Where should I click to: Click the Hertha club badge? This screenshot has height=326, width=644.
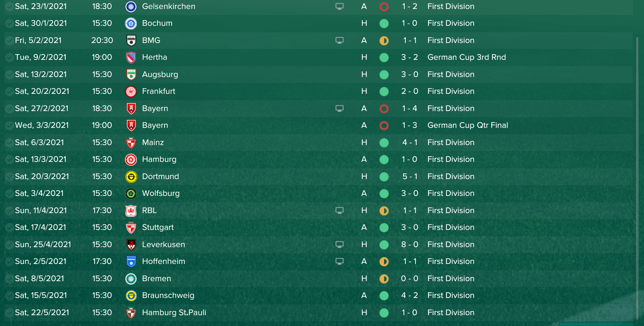[131, 58]
